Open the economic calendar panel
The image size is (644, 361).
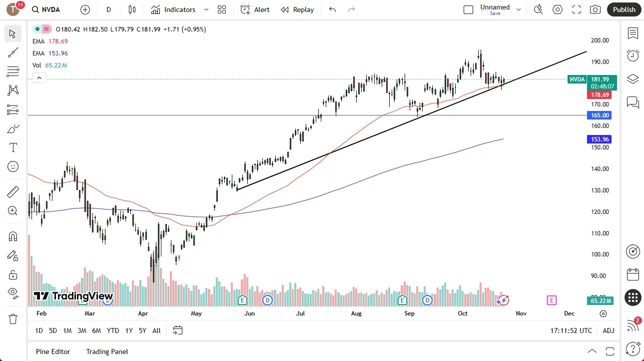coord(633,274)
